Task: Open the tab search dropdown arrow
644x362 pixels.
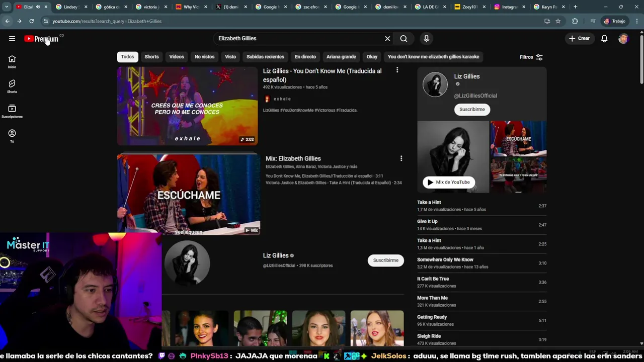Action: pyautogui.click(x=7, y=7)
